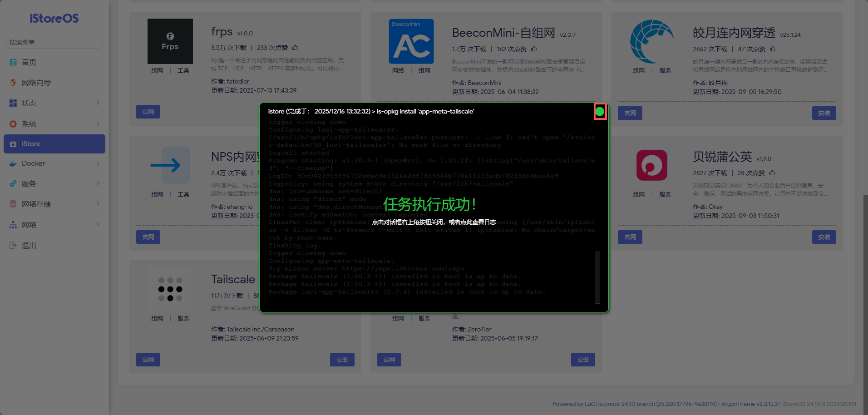Click the Tailscale app icon
The image size is (868, 415).
(x=170, y=289)
